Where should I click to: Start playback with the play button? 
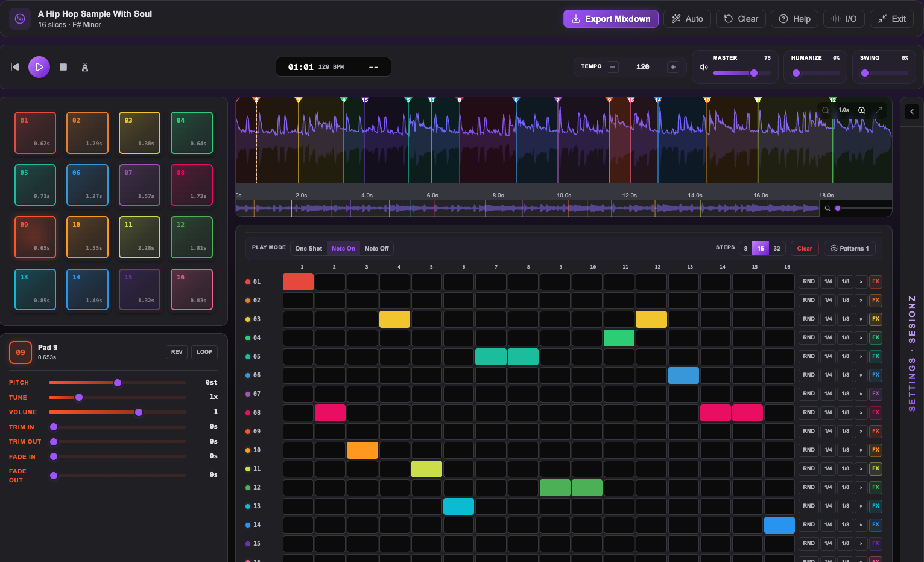[39, 67]
